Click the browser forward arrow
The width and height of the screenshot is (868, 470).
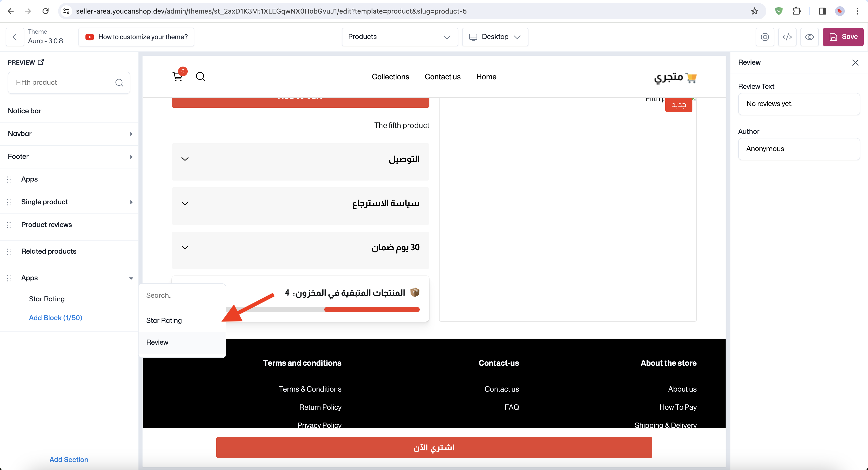pyautogui.click(x=28, y=11)
